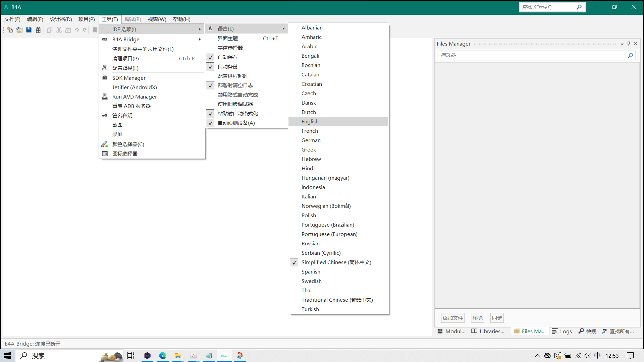This screenshot has height=362, width=644.
Task: Click the blue Save floppy icon
Action: coord(29,30)
